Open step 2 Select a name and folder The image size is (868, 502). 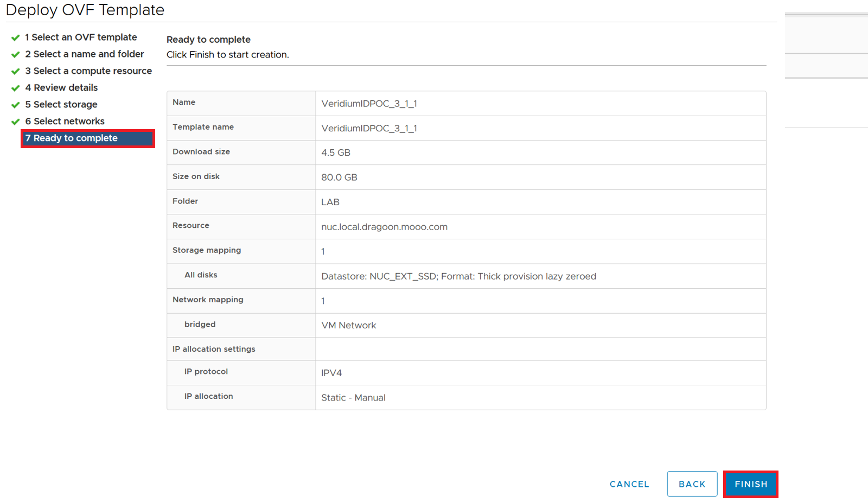click(x=85, y=54)
